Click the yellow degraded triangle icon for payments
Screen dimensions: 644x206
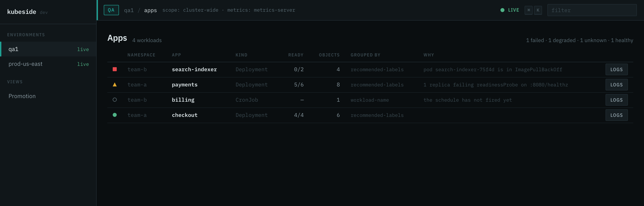[114, 85]
